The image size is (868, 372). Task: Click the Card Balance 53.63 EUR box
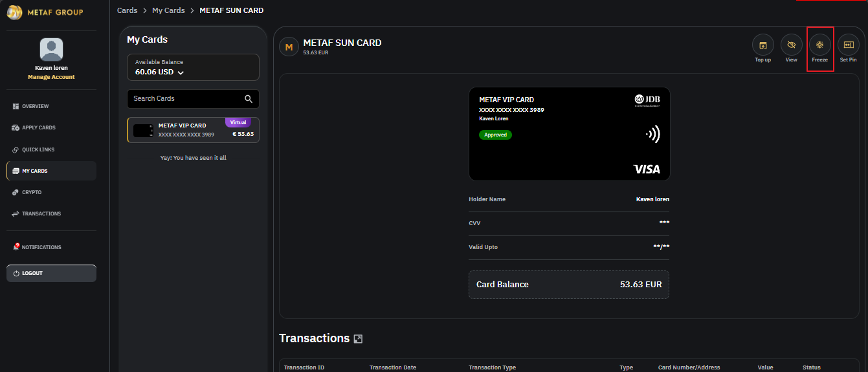569,285
